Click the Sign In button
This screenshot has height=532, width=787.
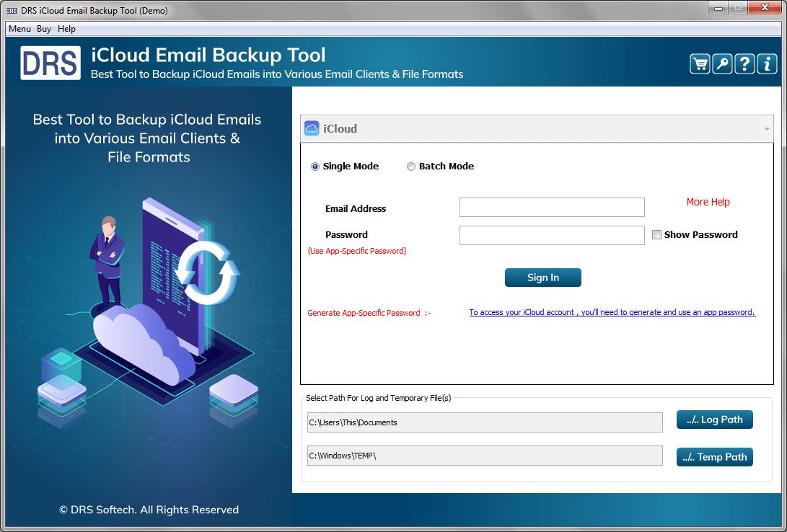[x=542, y=277]
